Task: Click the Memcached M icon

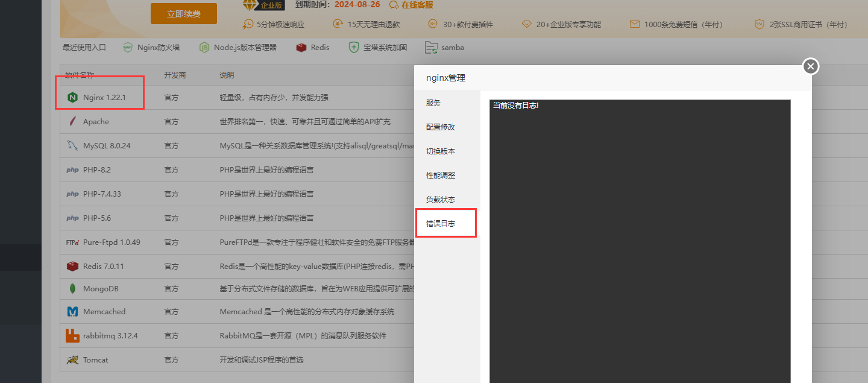Action: (72, 312)
